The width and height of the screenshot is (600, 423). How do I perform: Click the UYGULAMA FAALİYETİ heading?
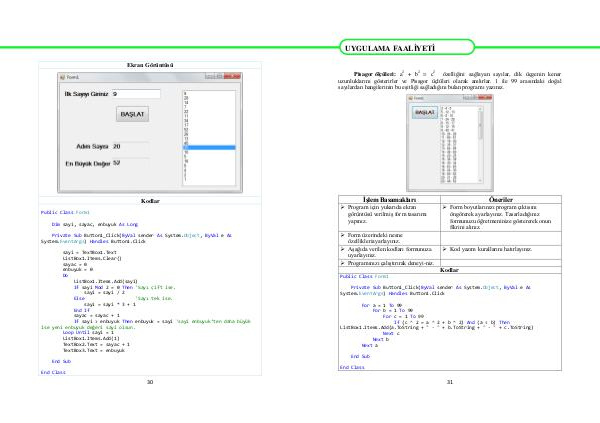tap(402, 48)
